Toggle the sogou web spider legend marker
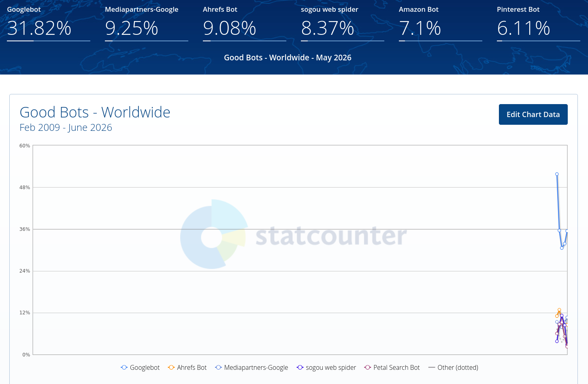 tap(300, 367)
